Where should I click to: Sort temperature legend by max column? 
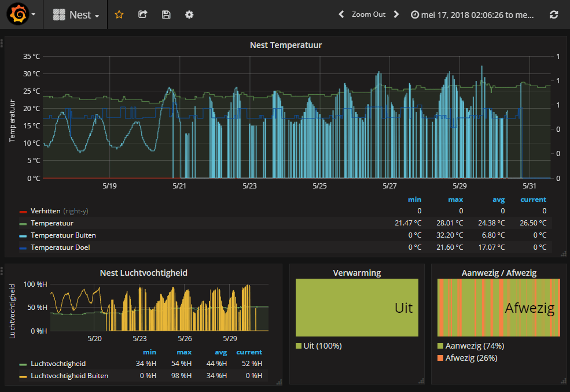[455, 199]
